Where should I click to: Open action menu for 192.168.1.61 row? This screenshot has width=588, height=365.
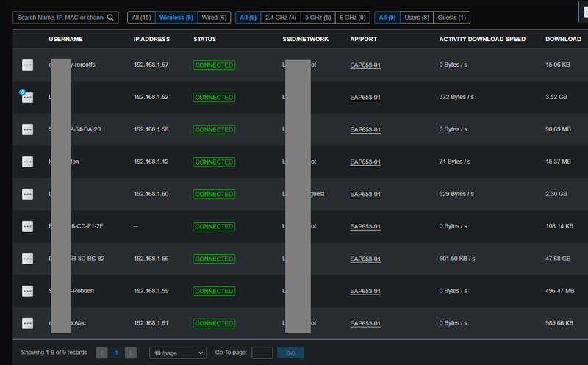[27, 323]
